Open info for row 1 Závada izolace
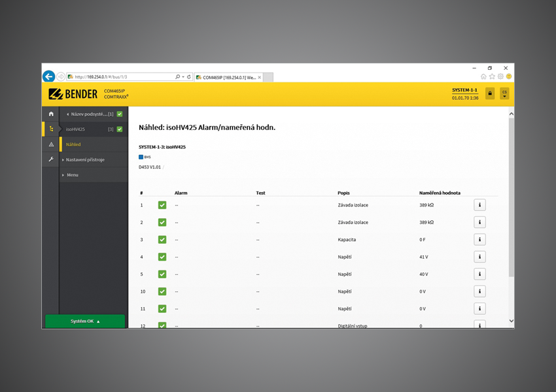 (x=479, y=204)
